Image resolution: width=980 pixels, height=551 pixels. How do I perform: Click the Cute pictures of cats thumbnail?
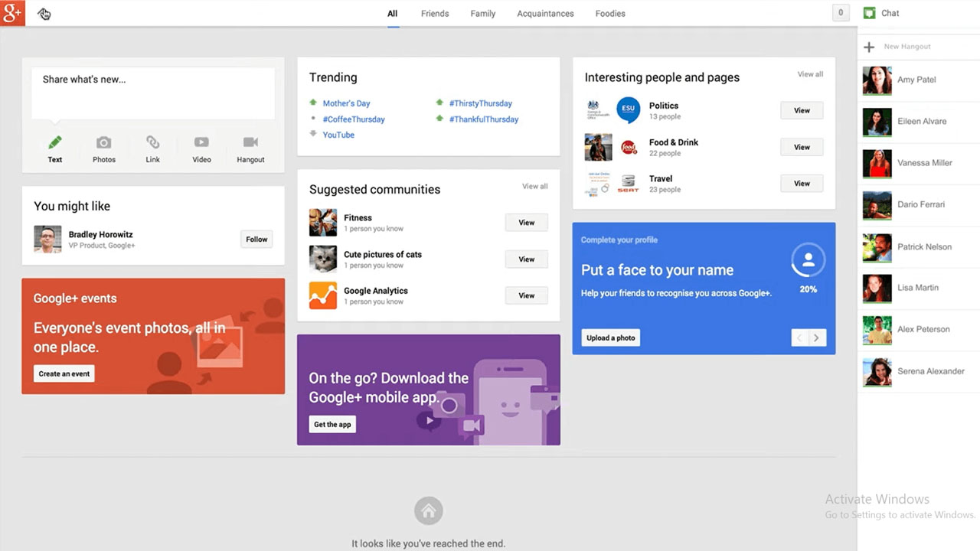click(323, 259)
